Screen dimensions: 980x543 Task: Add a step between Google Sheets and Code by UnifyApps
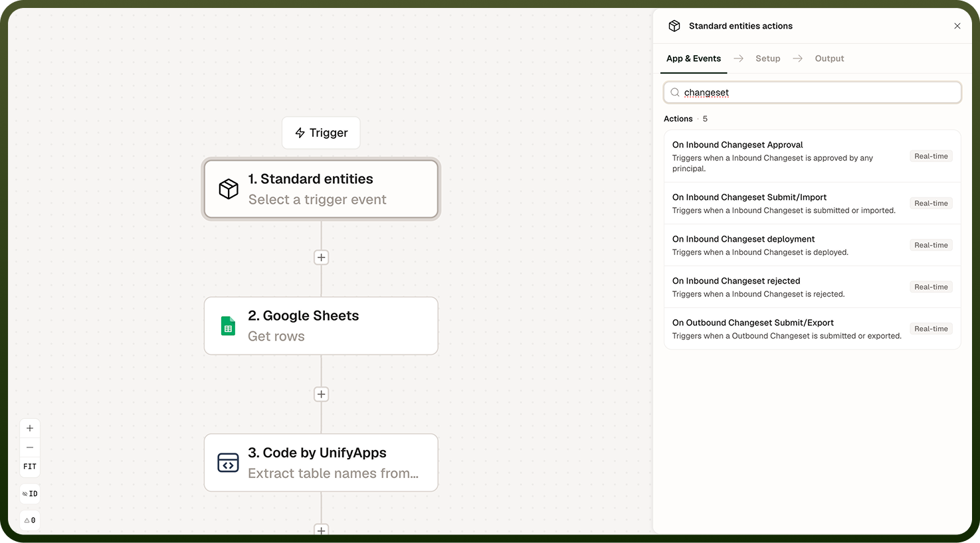coord(321,394)
